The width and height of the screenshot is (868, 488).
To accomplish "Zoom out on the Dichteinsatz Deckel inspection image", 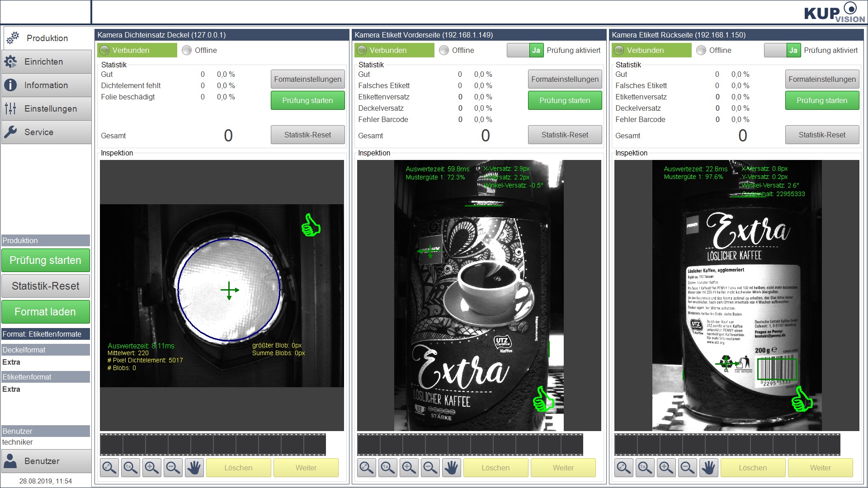I will point(173,468).
